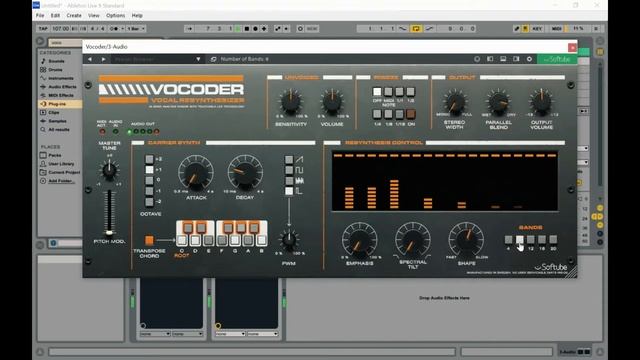640x360 pixels.
Task: Click the Attack knob
Action: click(x=196, y=173)
